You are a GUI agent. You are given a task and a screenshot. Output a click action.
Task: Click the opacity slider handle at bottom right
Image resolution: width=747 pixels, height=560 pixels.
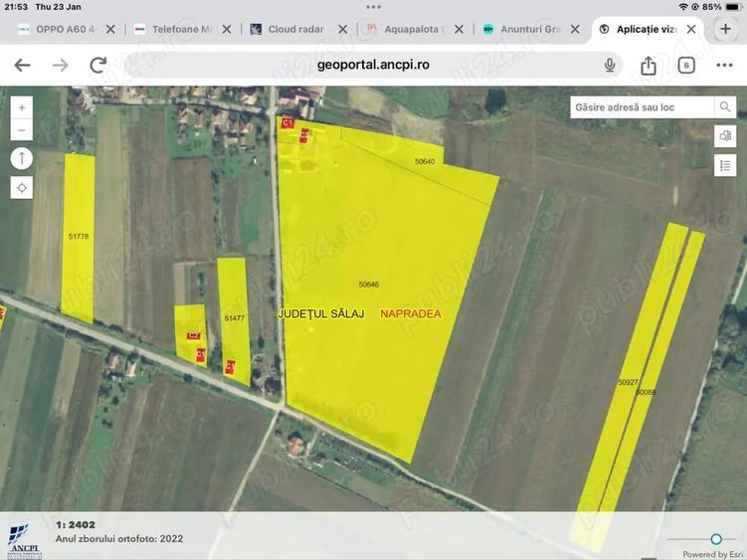click(x=716, y=539)
